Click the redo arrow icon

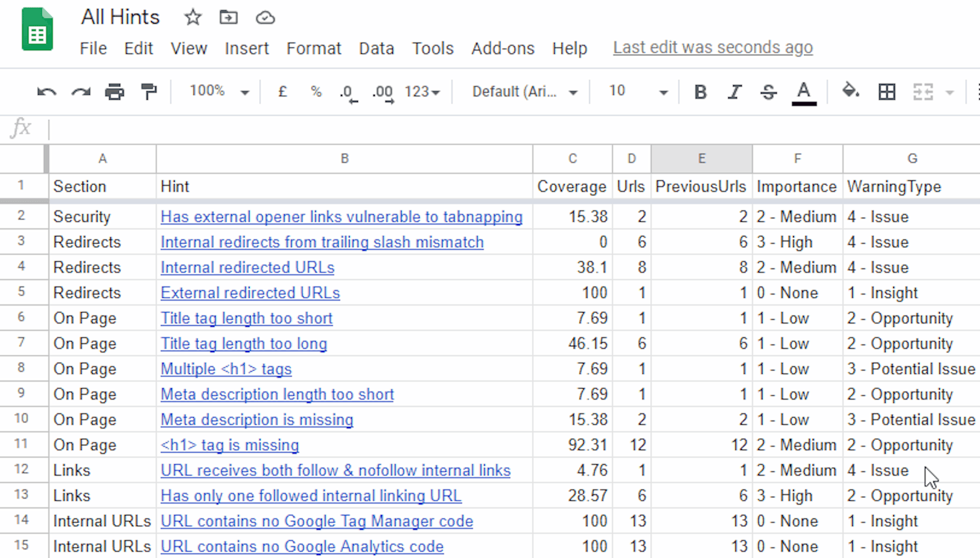[x=80, y=92]
